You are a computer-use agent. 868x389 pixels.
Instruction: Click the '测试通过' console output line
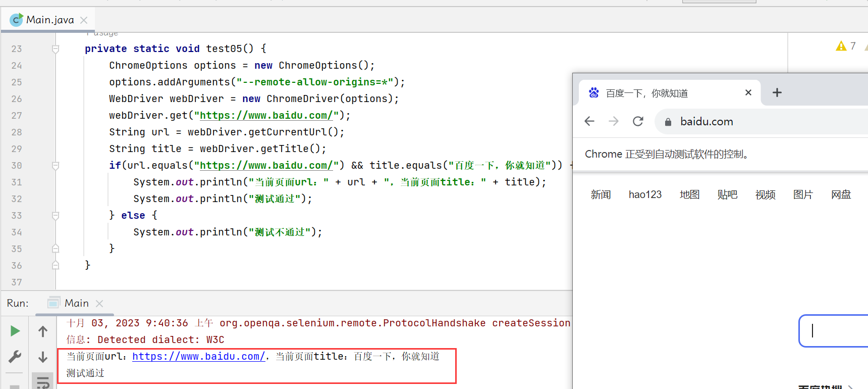(x=85, y=373)
